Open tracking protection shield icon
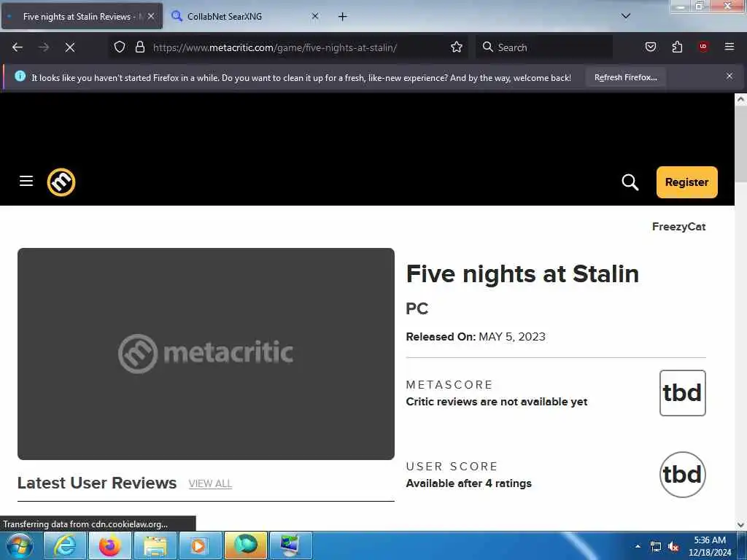The width and height of the screenshot is (747, 560). [x=120, y=47]
